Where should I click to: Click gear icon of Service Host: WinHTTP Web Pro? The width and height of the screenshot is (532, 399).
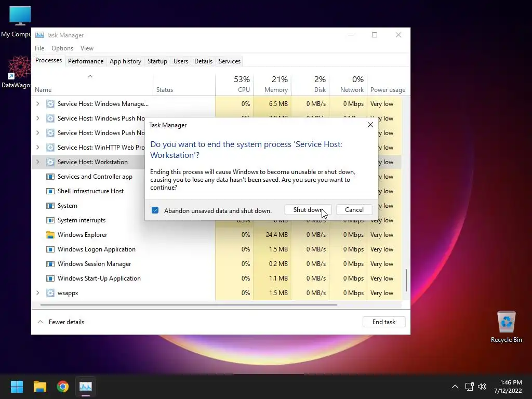pos(50,148)
